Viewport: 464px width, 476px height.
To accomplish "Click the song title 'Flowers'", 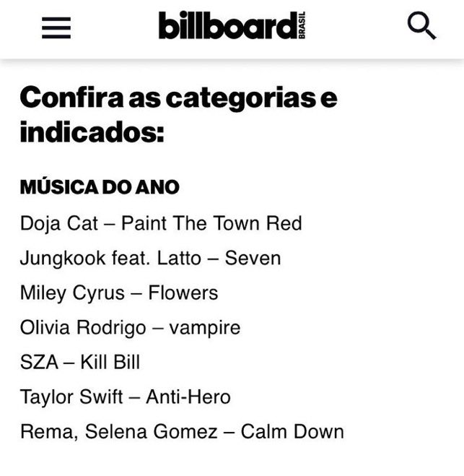I will pos(183,293).
